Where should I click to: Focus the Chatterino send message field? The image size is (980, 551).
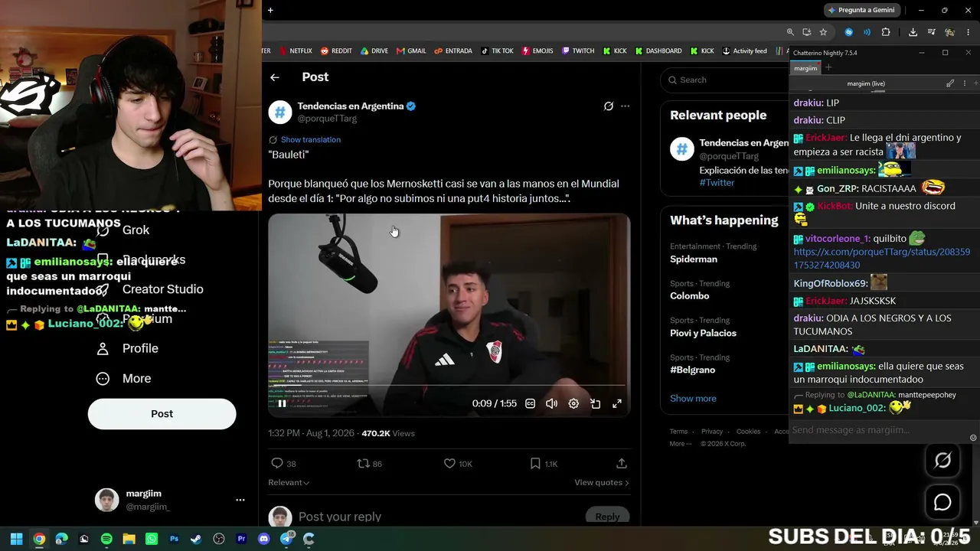(x=879, y=430)
